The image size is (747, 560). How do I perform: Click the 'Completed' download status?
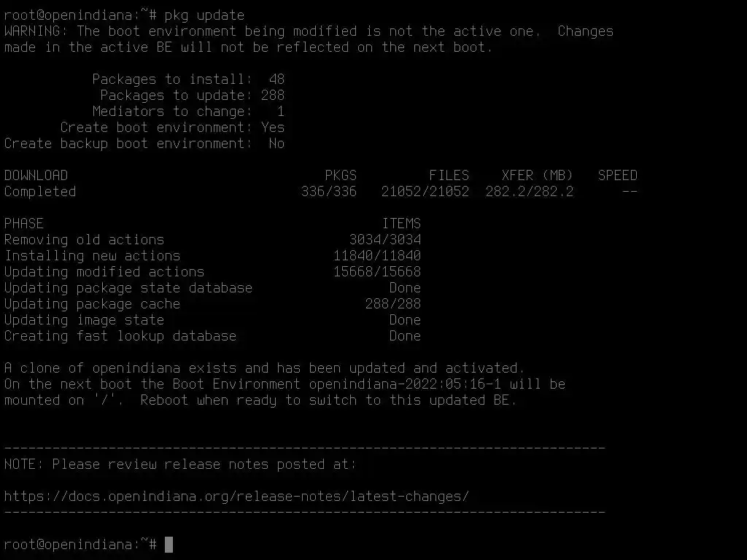tap(40, 192)
